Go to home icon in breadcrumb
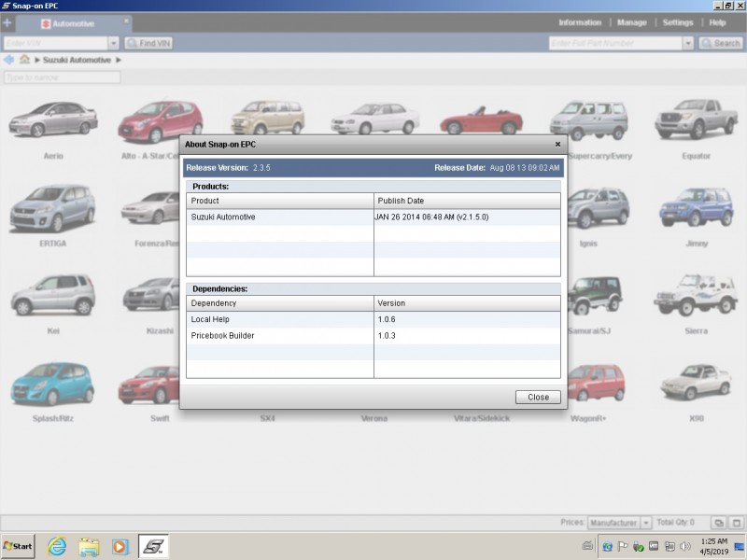The image size is (747, 560). pos(24,59)
